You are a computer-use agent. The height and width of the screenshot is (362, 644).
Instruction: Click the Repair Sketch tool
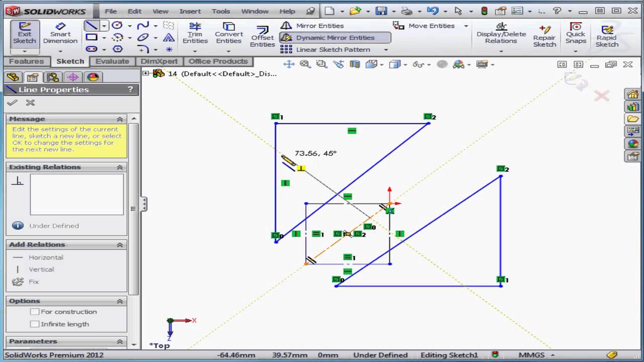(544, 35)
